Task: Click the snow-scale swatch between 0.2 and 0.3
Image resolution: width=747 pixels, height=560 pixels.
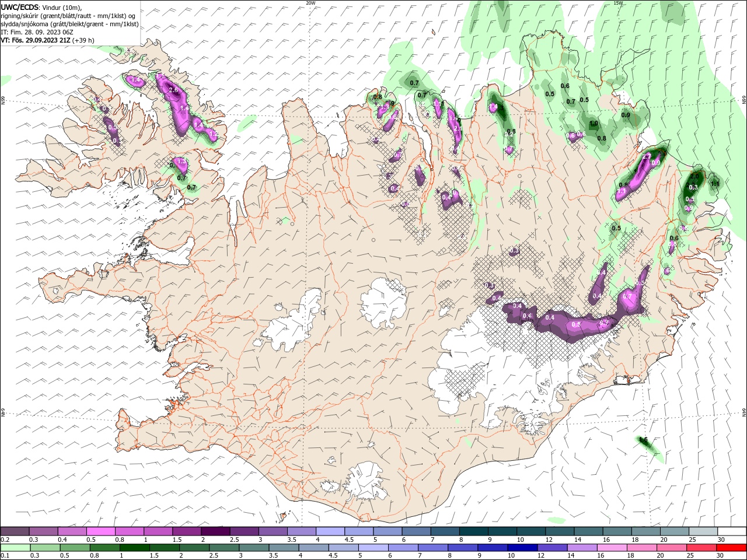Action: click(x=15, y=531)
